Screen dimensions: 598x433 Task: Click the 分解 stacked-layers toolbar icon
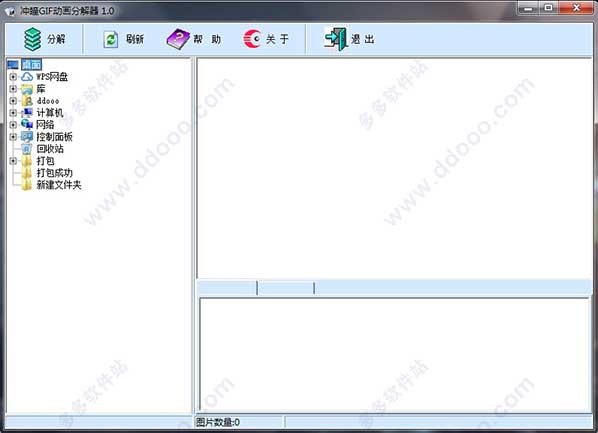pos(32,39)
